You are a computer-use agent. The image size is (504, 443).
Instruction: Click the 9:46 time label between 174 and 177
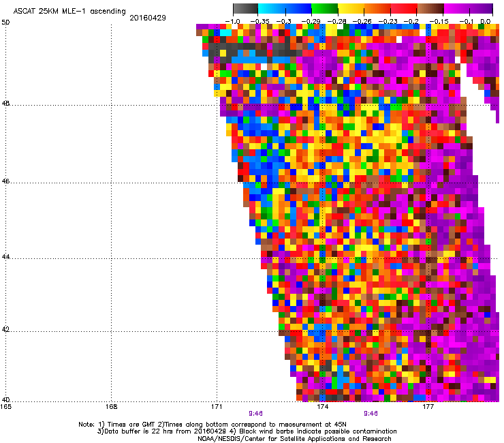[371, 414]
